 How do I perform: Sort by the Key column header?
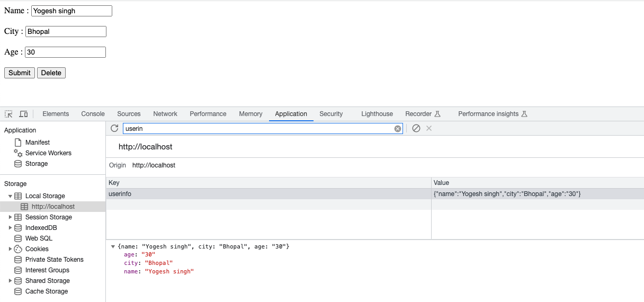pyautogui.click(x=269, y=183)
